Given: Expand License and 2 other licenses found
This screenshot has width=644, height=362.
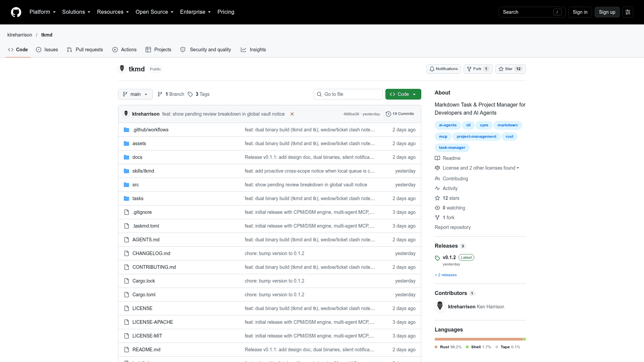Looking at the screenshot, I should (481, 168).
